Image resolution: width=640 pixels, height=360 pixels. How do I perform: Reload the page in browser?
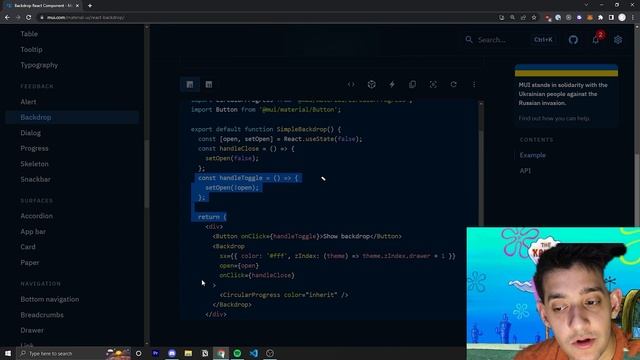(x=28, y=18)
